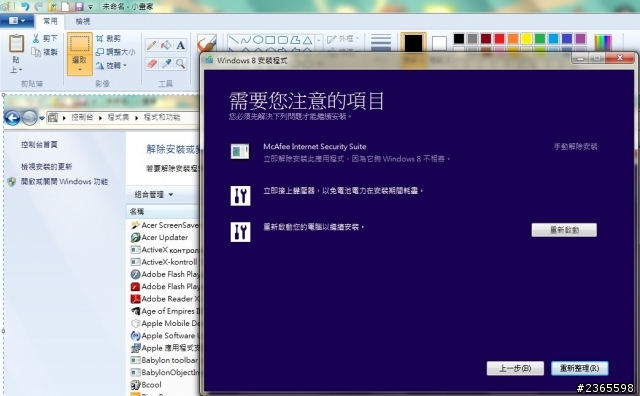
Task: Choose the straight line shape in gallery
Action: pos(233,40)
